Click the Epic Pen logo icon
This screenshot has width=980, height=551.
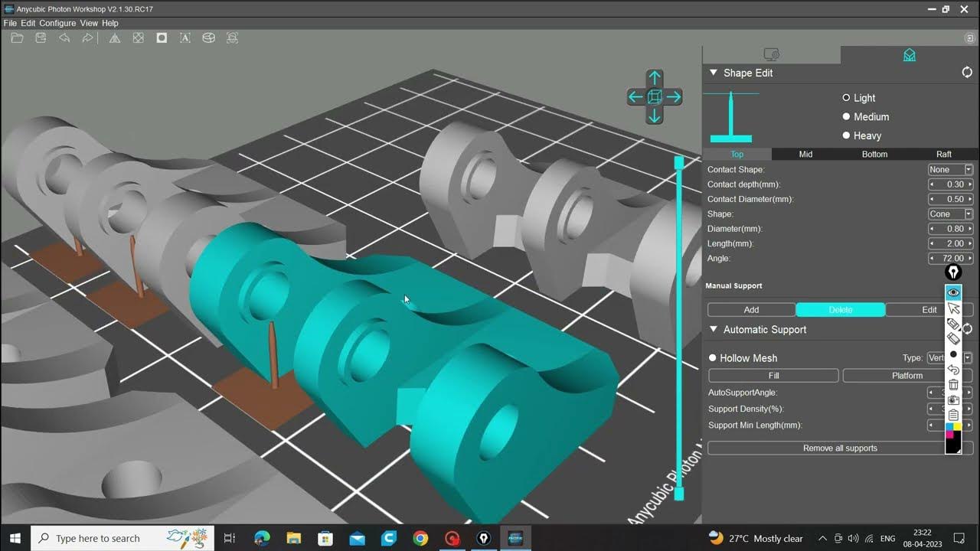[953, 272]
